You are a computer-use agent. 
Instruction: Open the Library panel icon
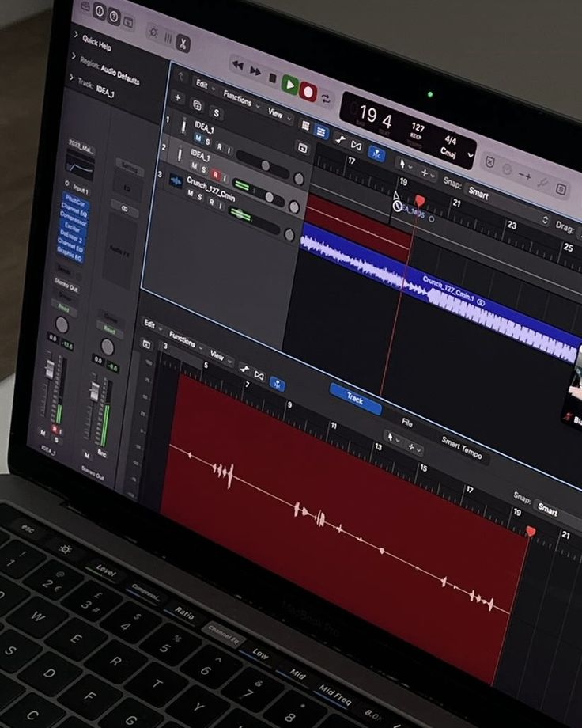(86, 6)
